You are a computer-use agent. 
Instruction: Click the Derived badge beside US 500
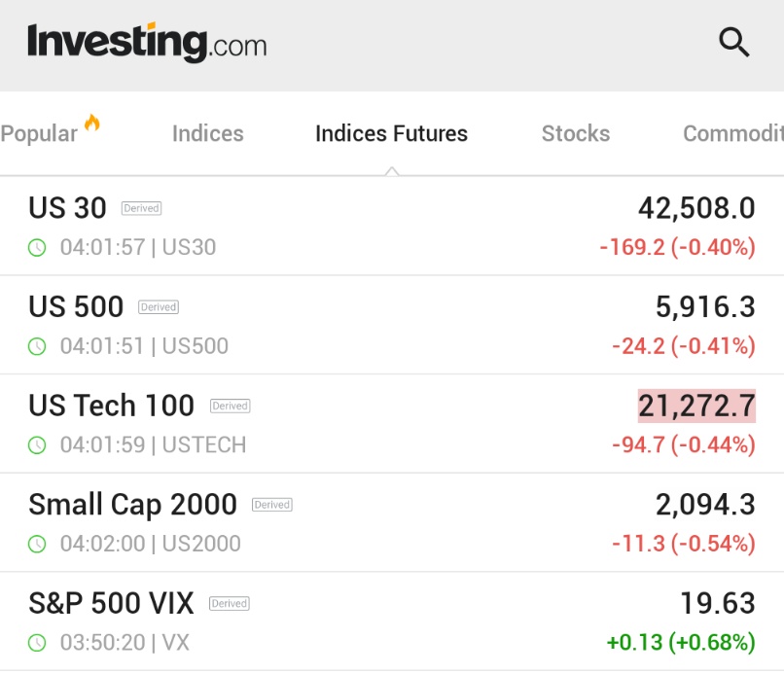click(159, 307)
